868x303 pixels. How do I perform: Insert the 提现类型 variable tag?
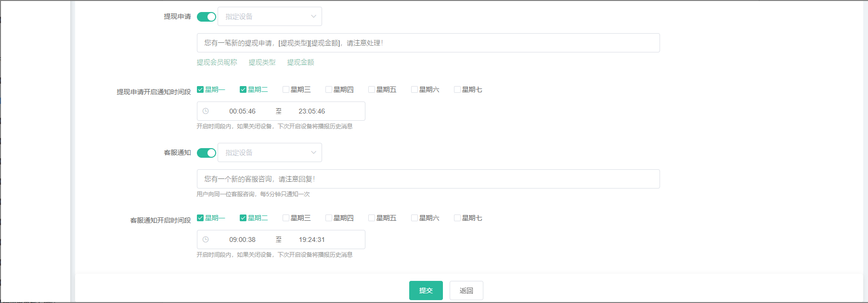click(x=262, y=63)
